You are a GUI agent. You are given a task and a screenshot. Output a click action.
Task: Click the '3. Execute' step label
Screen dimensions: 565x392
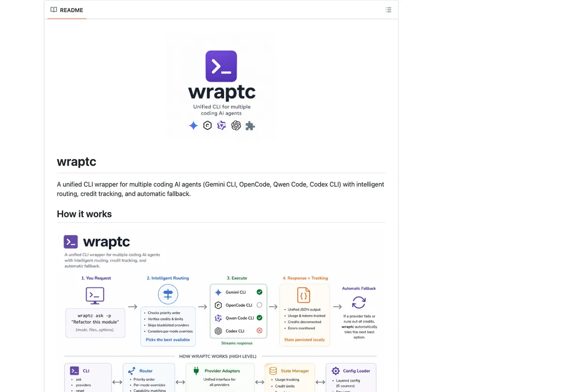pyautogui.click(x=237, y=278)
